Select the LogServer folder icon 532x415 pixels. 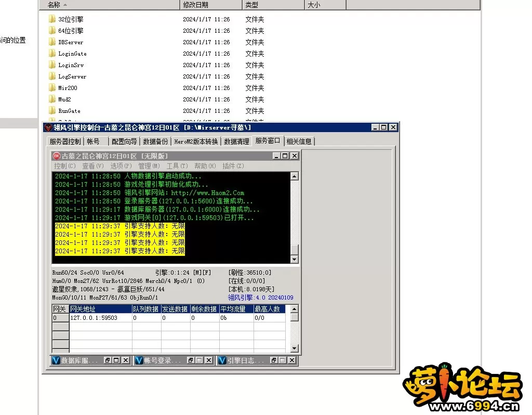pyautogui.click(x=52, y=76)
